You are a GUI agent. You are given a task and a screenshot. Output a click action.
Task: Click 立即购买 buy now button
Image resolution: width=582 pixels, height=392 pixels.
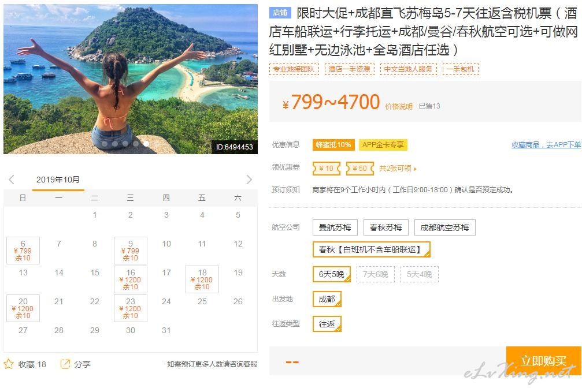click(x=543, y=361)
